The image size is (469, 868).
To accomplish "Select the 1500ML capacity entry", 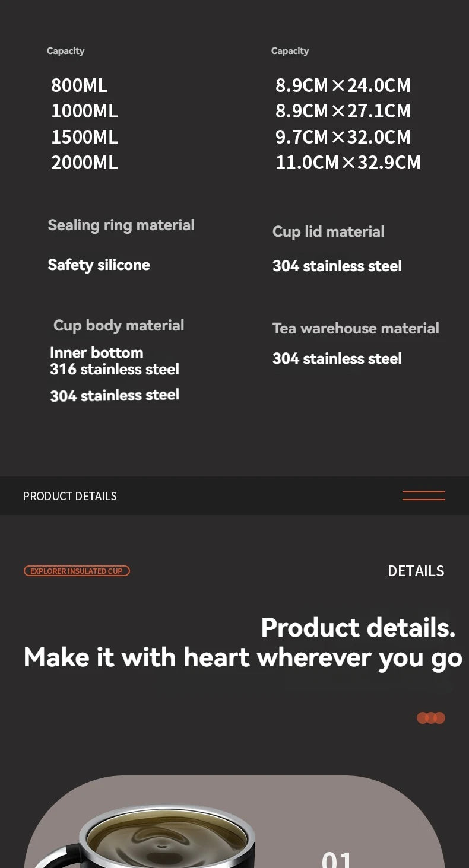I will (84, 137).
